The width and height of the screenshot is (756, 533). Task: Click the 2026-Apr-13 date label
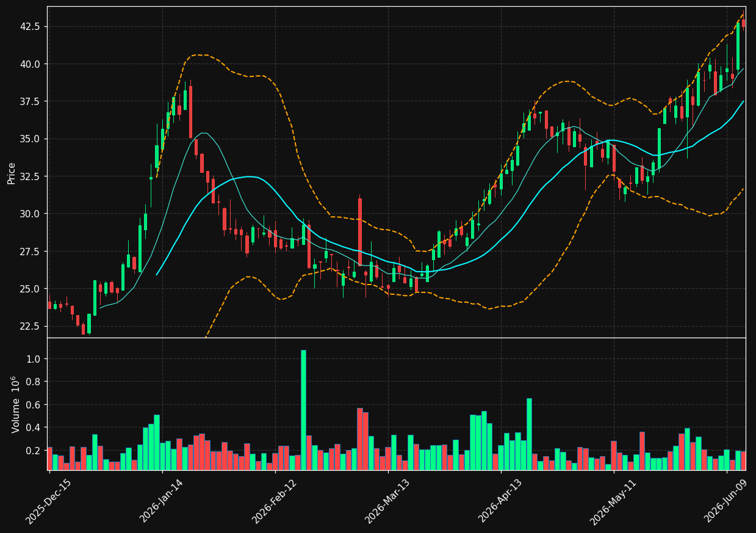500,501
